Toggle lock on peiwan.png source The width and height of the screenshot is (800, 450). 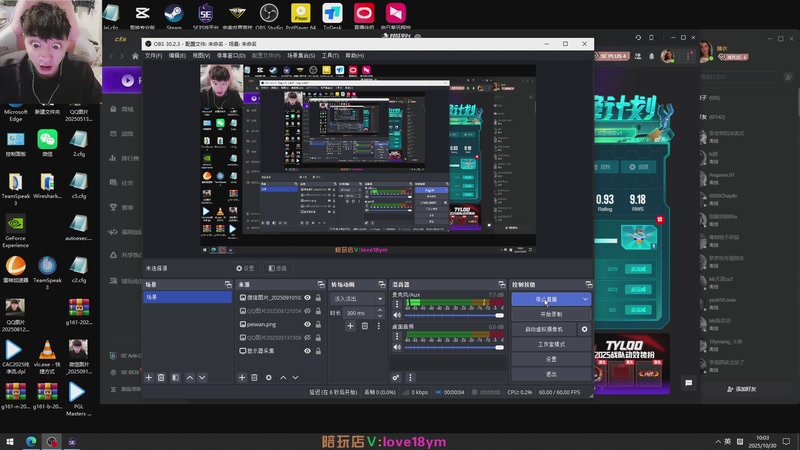pos(318,324)
